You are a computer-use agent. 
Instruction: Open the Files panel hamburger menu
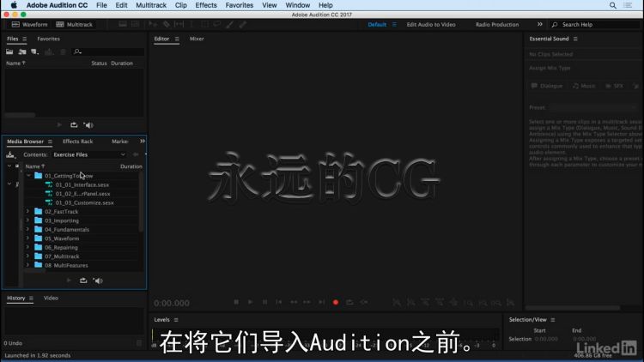(x=25, y=39)
